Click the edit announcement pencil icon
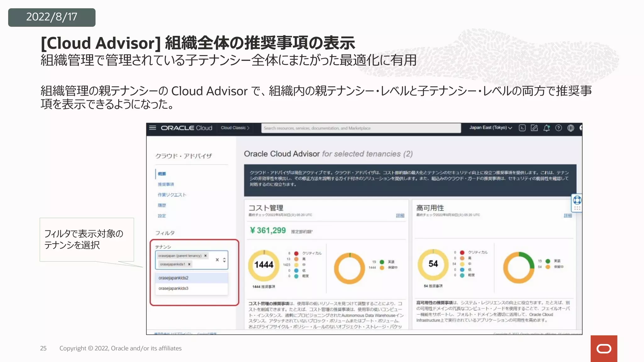 [x=534, y=128]
